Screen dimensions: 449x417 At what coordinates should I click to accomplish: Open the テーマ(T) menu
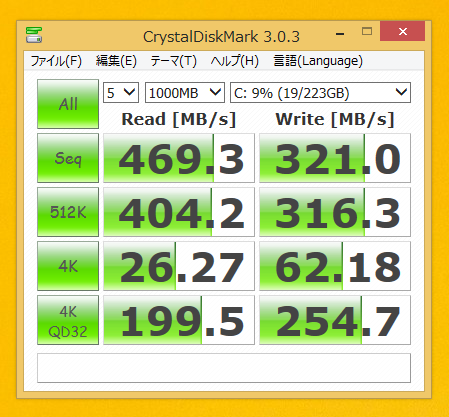point(173,61)
